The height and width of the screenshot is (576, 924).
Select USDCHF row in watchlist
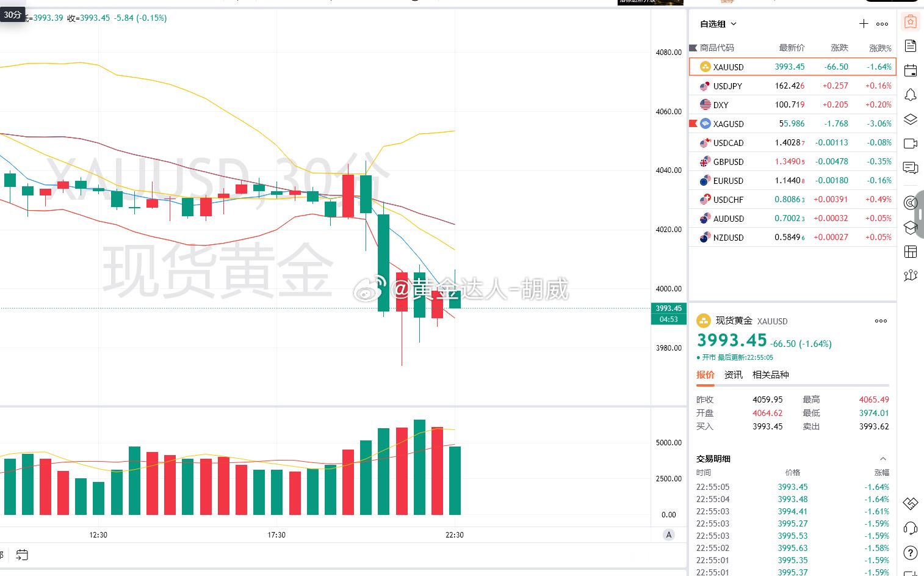point(792,200)
